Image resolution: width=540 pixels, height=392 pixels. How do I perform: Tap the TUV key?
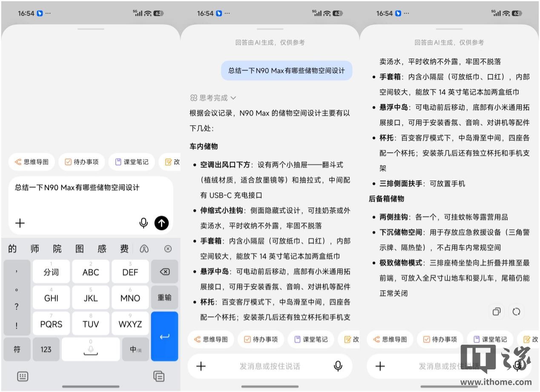[x=91, y=323]
